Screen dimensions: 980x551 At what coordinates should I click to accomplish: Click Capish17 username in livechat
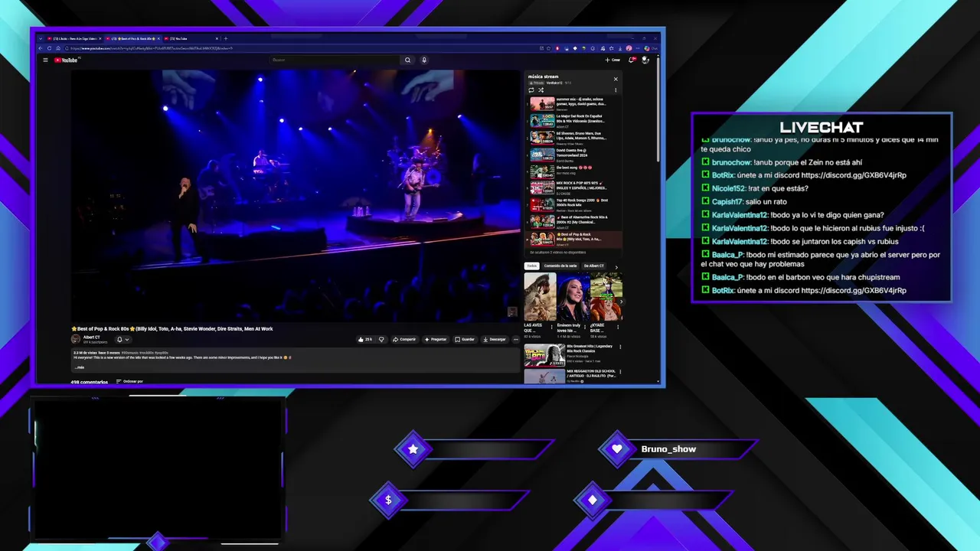727,202
